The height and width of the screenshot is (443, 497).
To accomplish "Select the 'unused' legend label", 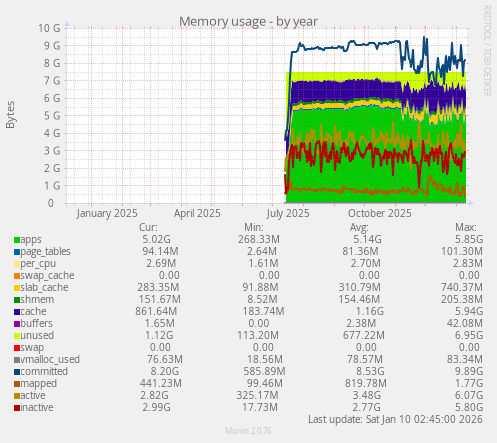I will coord(37,335).
